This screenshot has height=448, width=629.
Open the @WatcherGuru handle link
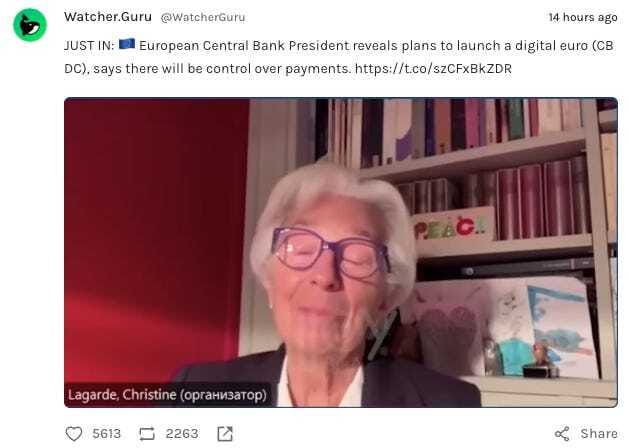(203, 17)
